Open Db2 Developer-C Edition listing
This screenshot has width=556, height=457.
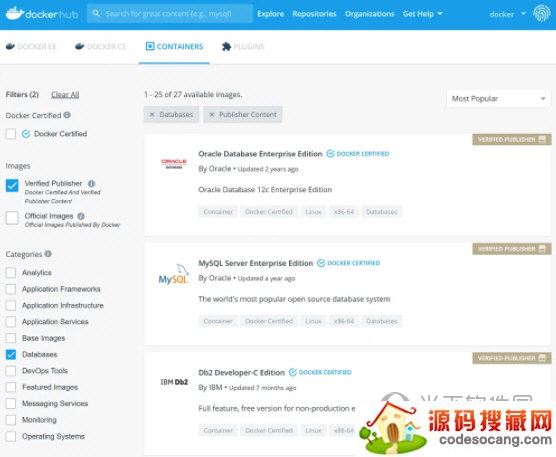pos(241,373)
